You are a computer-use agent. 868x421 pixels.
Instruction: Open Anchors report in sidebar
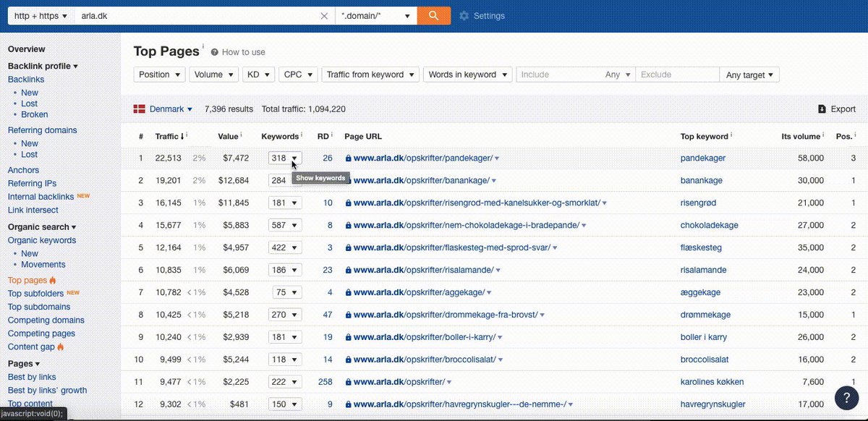[24, 170]
